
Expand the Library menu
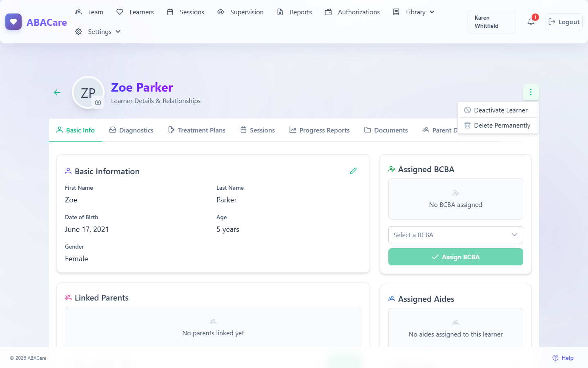point(414,12)
